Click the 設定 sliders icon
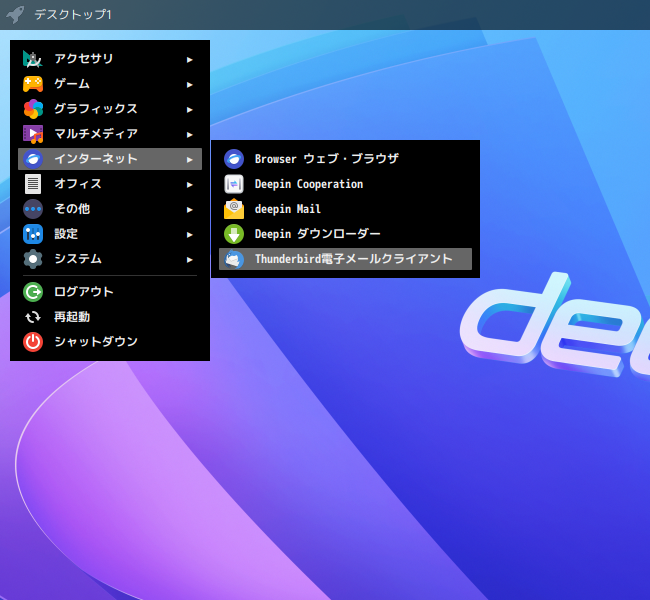The image size is (650, 600). tap(33, 234)
